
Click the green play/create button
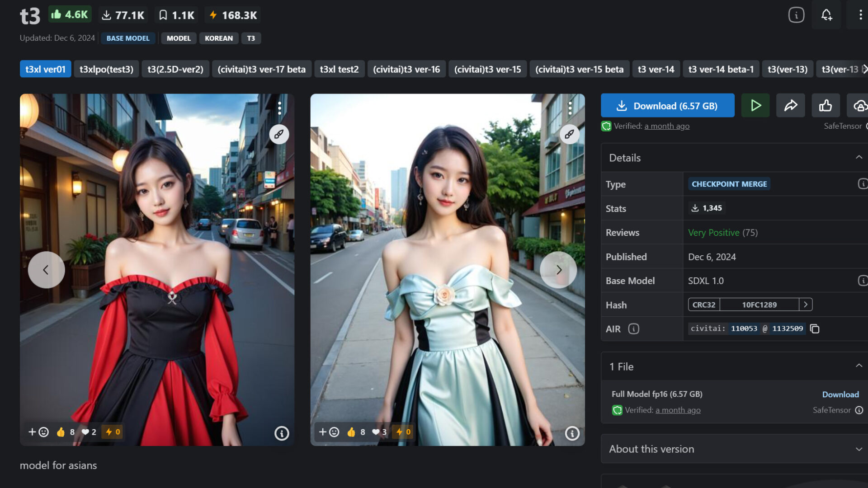pyautogui.click(x=755, y=106)
